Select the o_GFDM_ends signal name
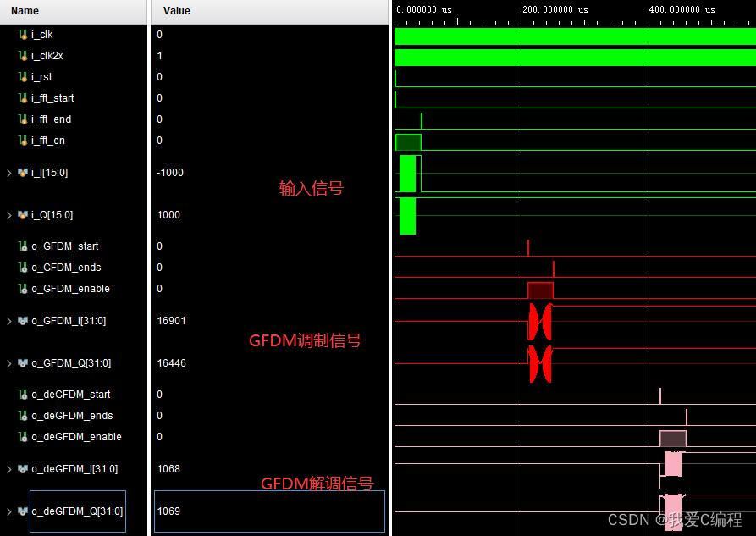This screenshot has width=756, height=536. point(66,268)
